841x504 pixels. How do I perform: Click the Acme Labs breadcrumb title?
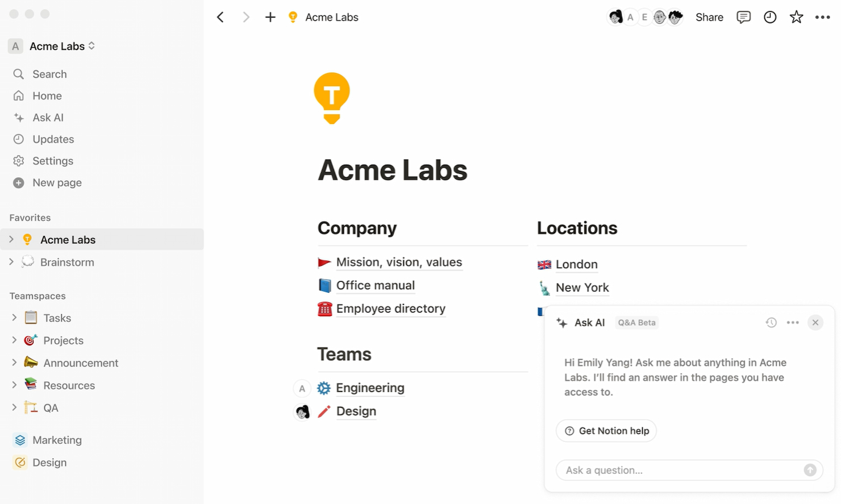coord(332,18)
